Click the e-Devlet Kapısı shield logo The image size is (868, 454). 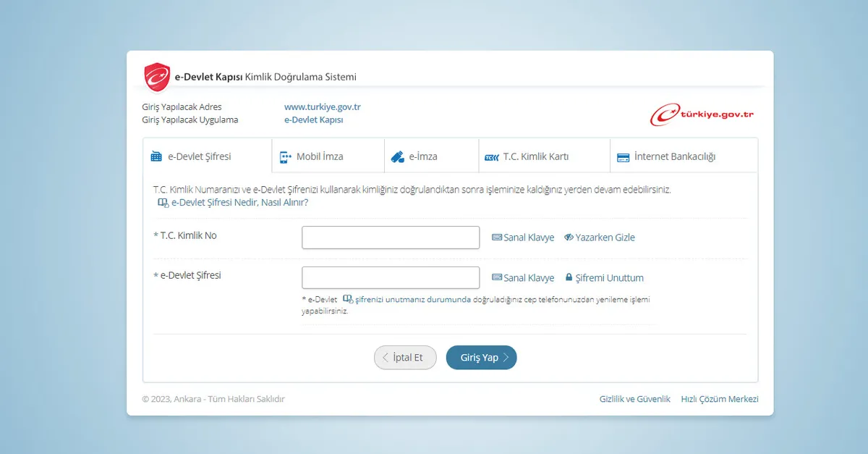(x=157, y=77)
